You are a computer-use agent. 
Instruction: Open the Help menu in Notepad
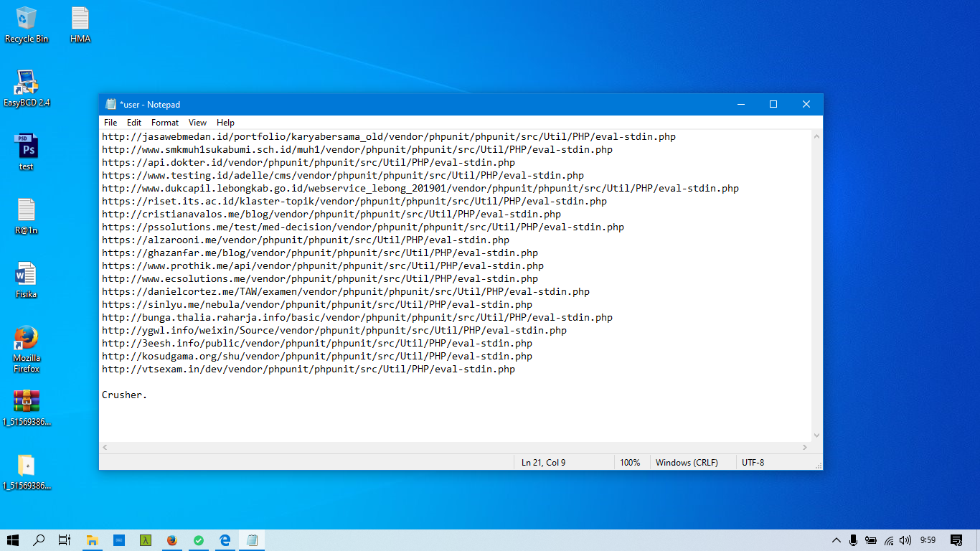pyautogui.click(x=225, y=123)
